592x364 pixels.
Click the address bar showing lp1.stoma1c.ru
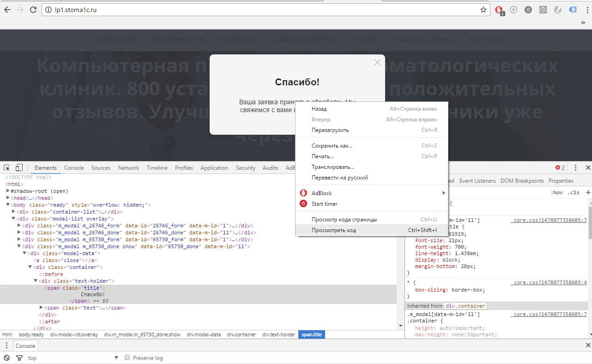139,9
